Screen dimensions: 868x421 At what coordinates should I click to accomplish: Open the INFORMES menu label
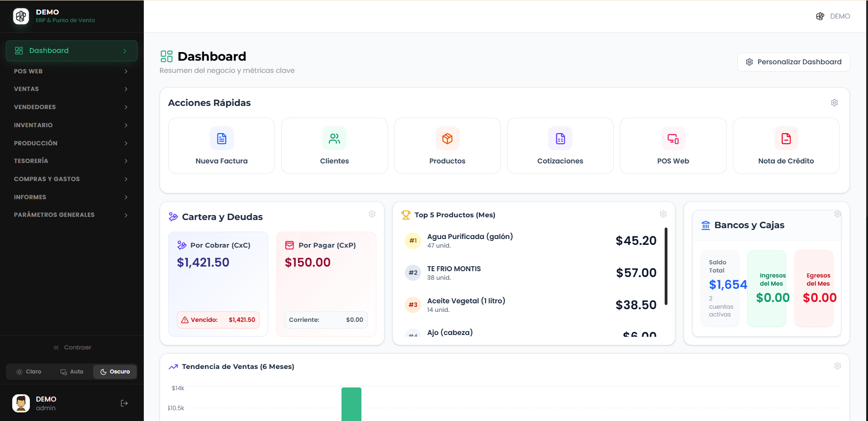30,197
